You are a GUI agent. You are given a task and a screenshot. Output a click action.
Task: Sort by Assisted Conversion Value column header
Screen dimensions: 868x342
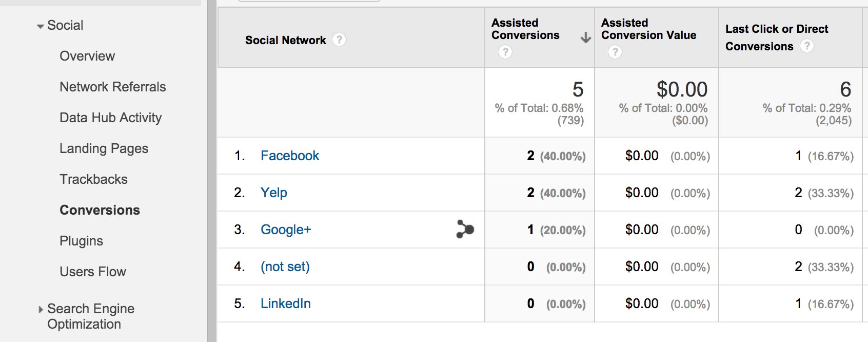coord(648,29)
